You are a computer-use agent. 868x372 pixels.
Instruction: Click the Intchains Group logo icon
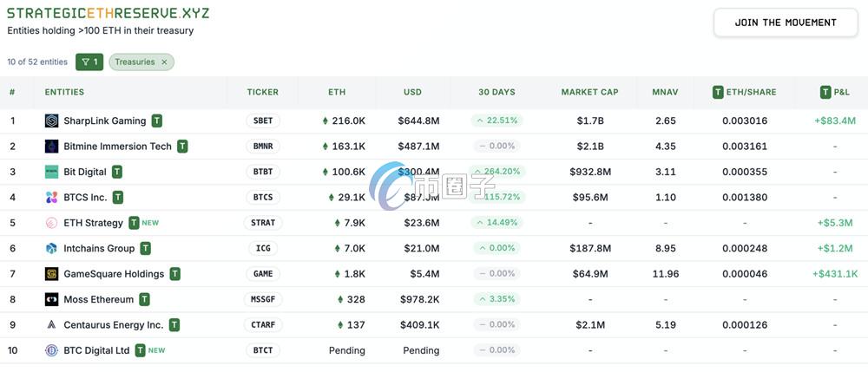[x=51, y=249]
